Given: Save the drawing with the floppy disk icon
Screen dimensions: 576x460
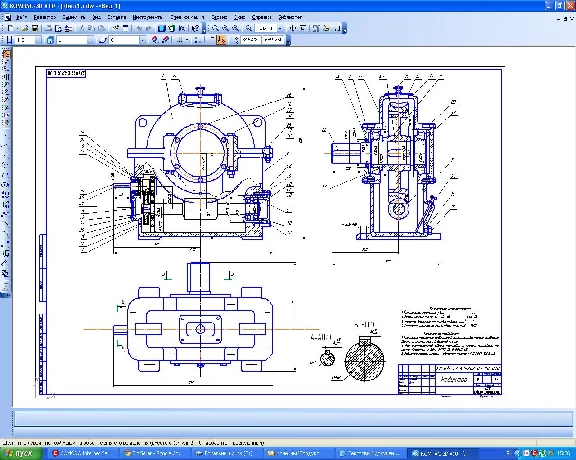Looking at the screenshot, I should (x=35, y=28).
